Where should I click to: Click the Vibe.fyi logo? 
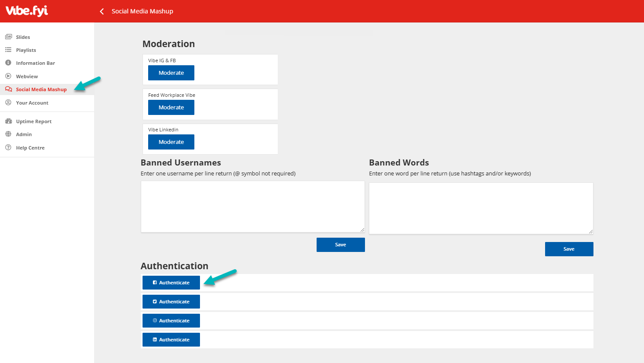point(27,11)
